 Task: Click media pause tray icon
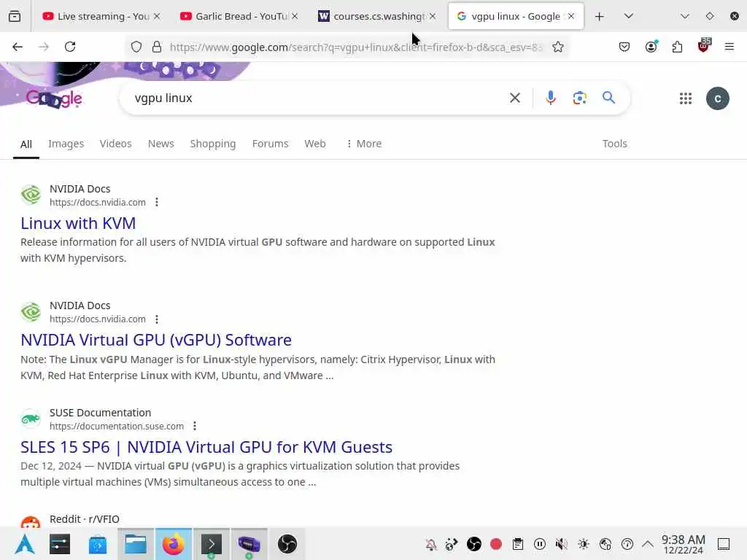tap(539, 544)
